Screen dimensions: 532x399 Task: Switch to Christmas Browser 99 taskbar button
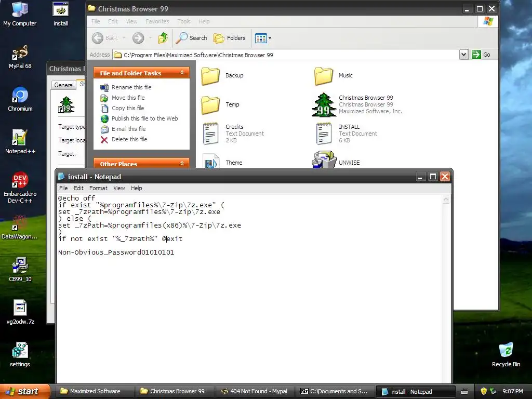pyautogui.click(x=175, y=391)
